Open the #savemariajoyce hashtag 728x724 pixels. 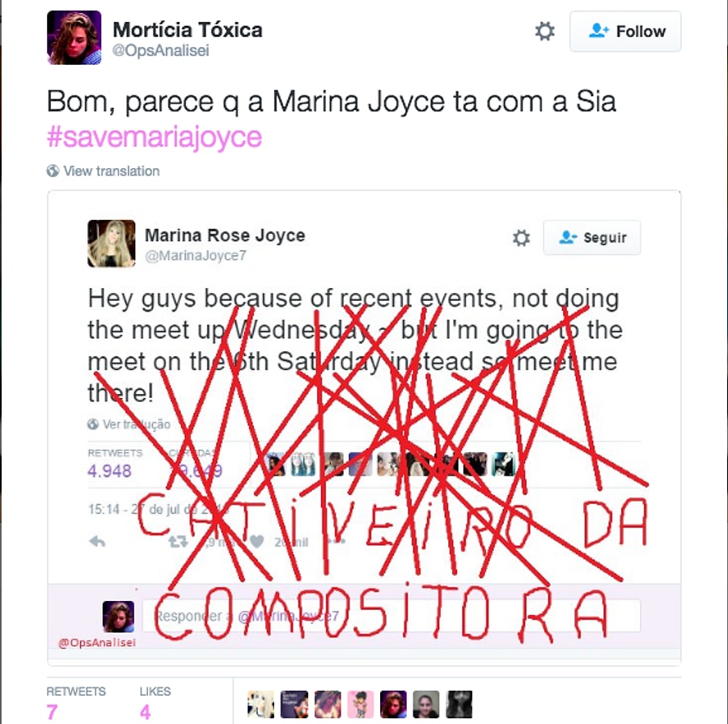pyautogui.click(x=154, y=137)
